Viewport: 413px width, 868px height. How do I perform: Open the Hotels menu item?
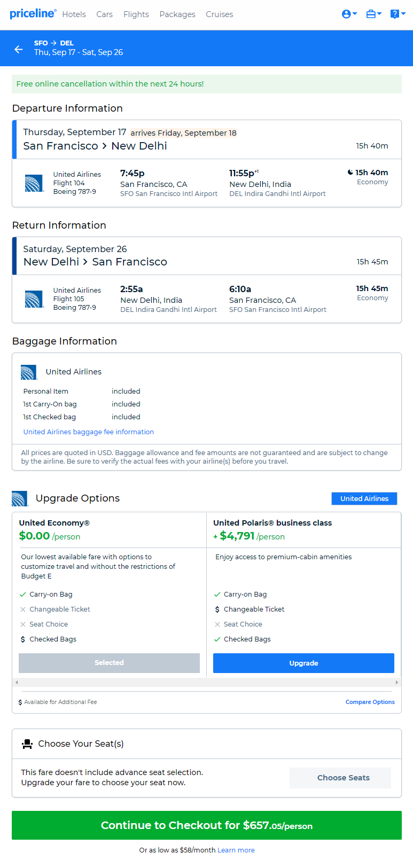(x=74, y=14)
